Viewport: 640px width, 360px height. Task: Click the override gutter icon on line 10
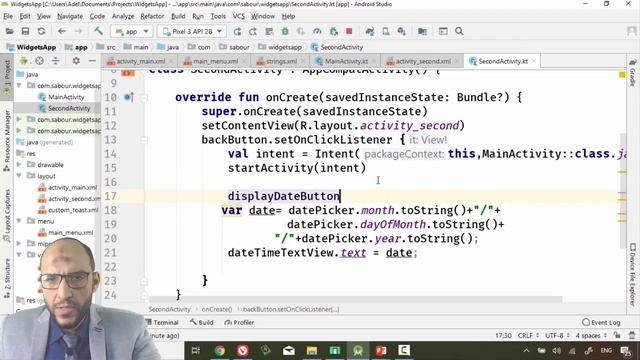pos(129,97)
